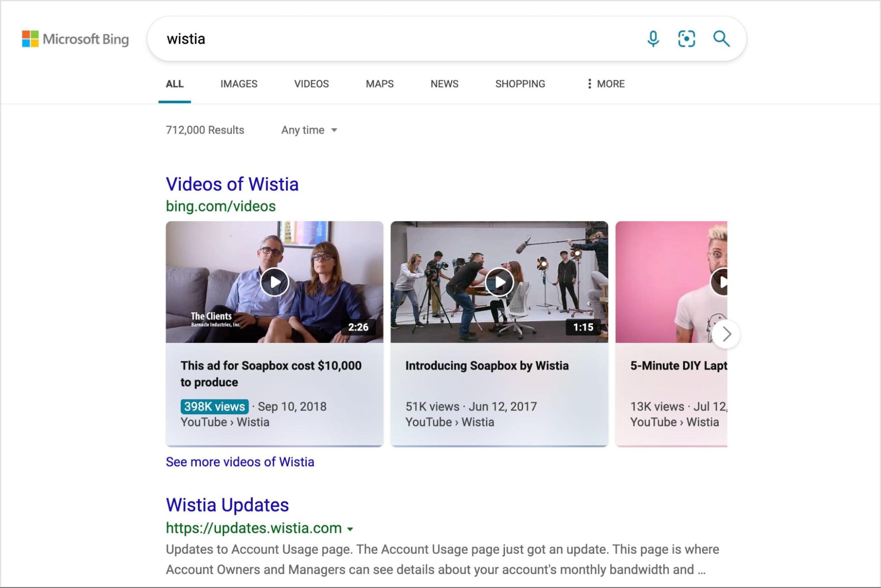Switch to the VIDEOS tab

tap(312, 84)
